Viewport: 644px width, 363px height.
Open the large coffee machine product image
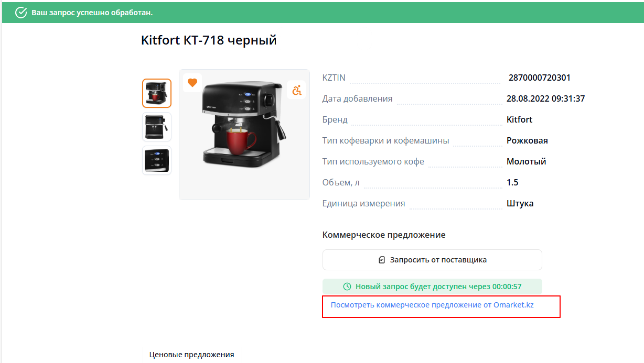tap(244, 135)
